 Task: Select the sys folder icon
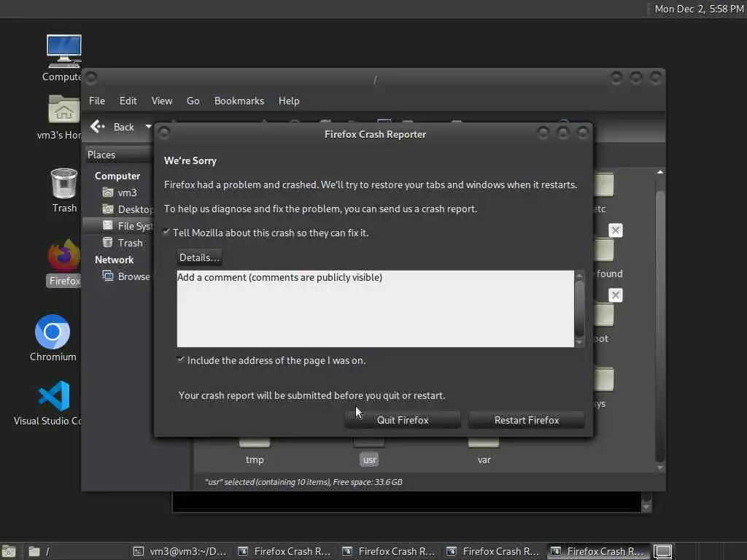603,379
